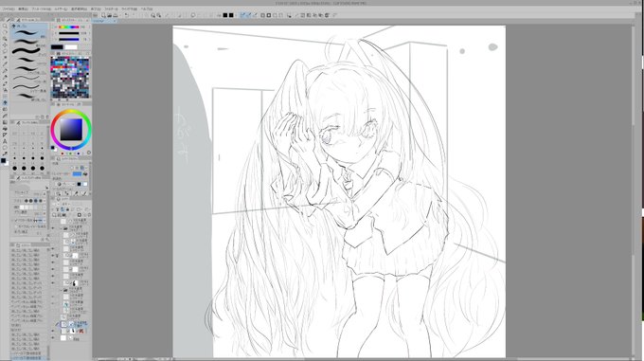Close the canvas document tab
The image size is (644, 361).
[x=115, y=21]
